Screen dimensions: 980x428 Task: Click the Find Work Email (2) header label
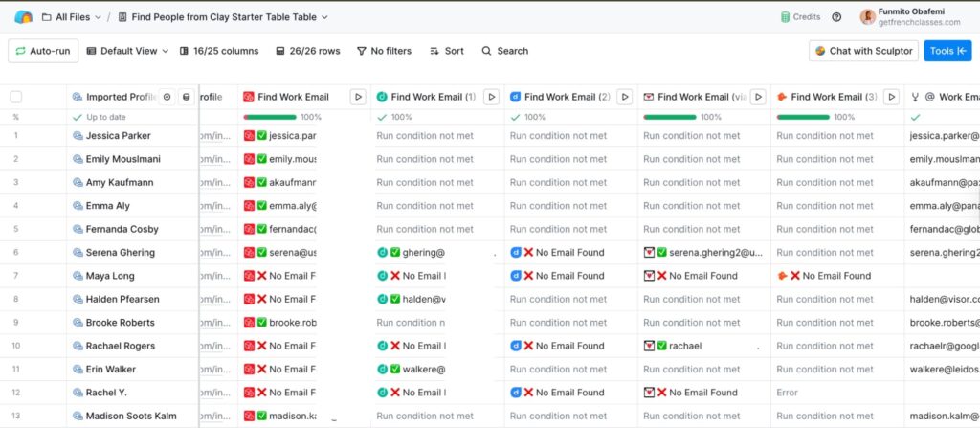[x=567, y=97]
